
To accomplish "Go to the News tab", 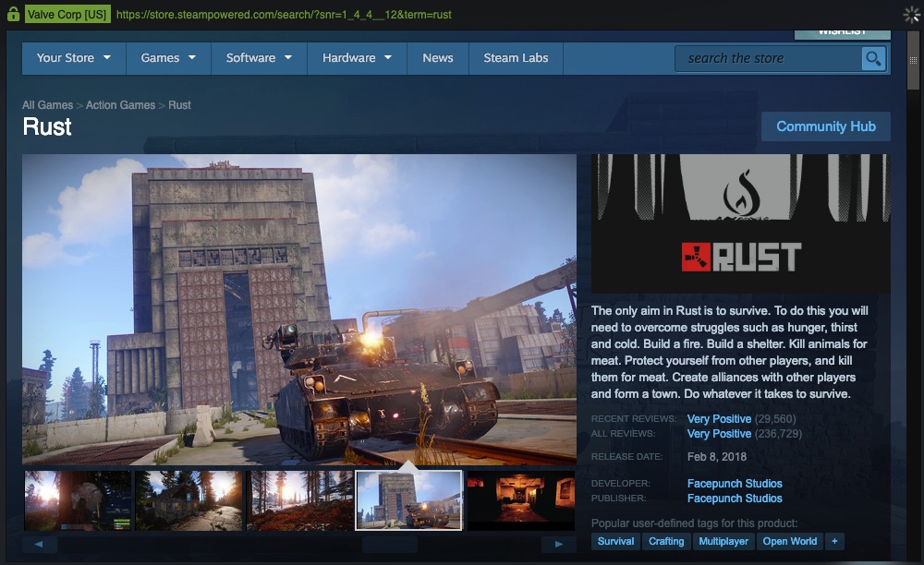I will 438,58.
